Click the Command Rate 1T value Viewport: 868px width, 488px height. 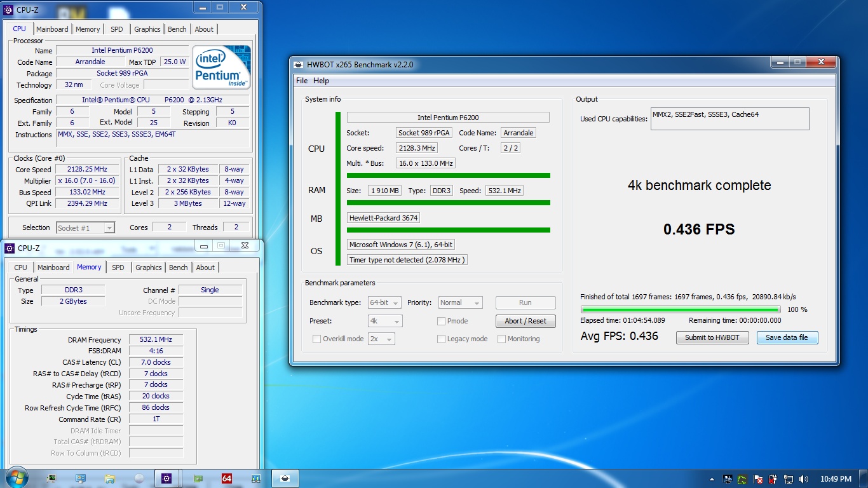coord(156,419)
